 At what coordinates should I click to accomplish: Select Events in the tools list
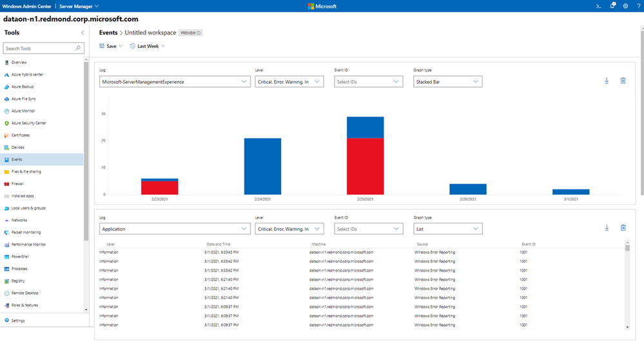pyautogui.click(x=42, y=159)
